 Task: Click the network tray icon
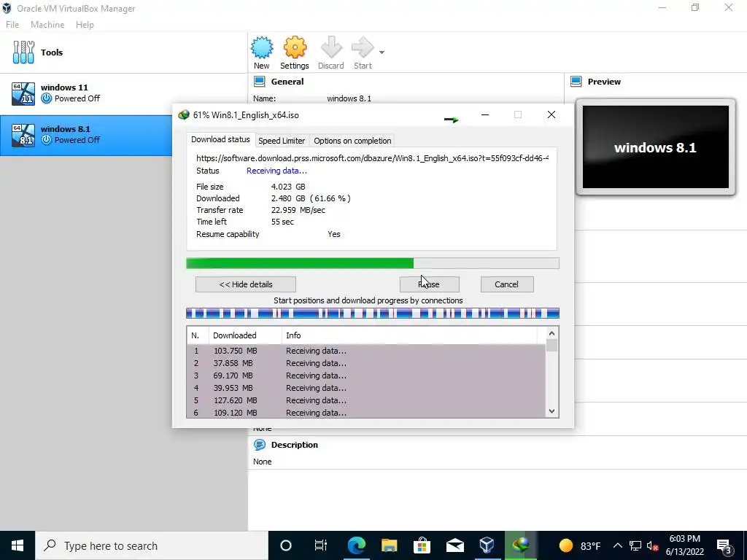click(x=635, y=545)
